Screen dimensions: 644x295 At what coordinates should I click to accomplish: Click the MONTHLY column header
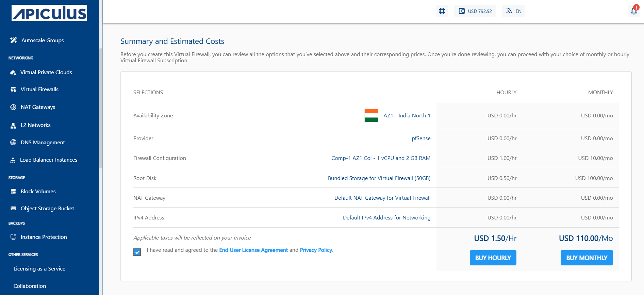coord(600,93)
